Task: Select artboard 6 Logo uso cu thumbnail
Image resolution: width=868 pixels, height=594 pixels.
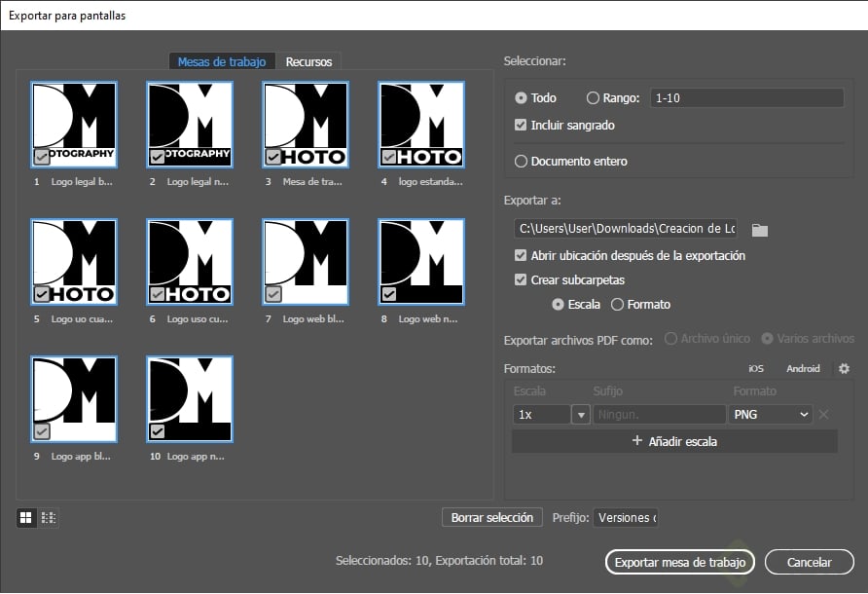Action: pos(190,262)
